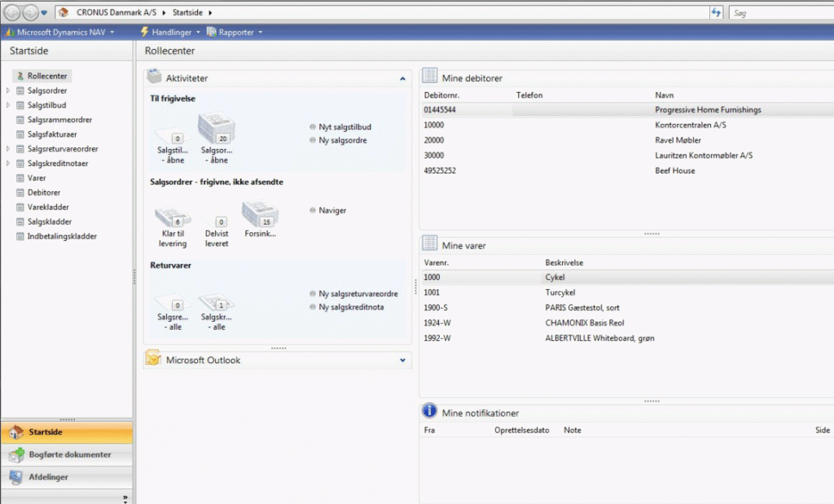Image resolution: width=834 pixels, height=504 pixels.
Task: Click the Microsoft Outlook panel icon
Action: (153, 358)
